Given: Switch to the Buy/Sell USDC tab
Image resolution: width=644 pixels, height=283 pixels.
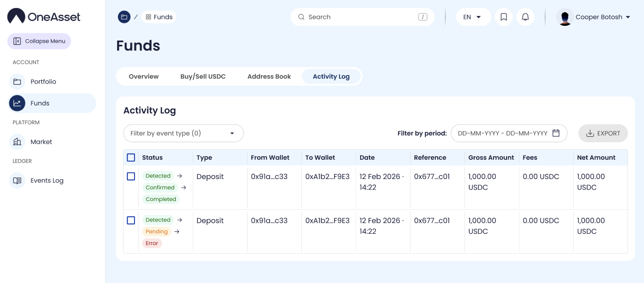Looking at the screenshot, I should [203, 77].
